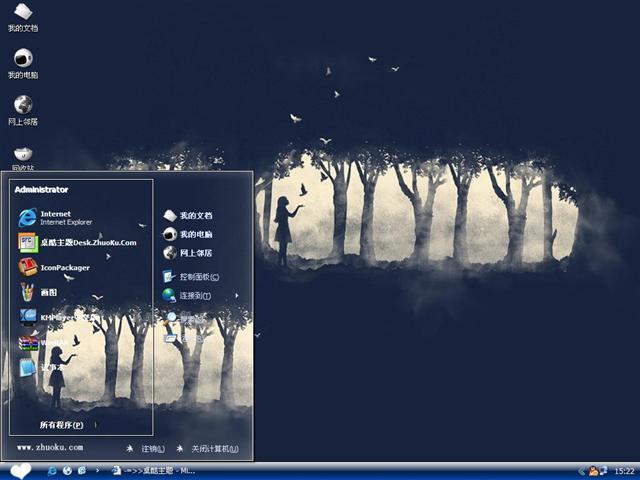Open the 我的文档 desktop icon
Image resolution: width=640 pixels, height=480 pixels.
point(23,18)
